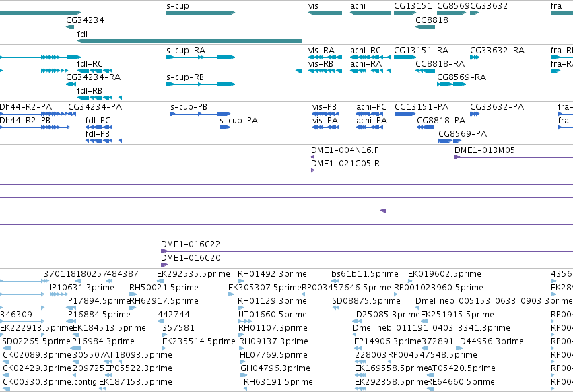Click the Dh44-R2-PB protein label

point(25,121)
